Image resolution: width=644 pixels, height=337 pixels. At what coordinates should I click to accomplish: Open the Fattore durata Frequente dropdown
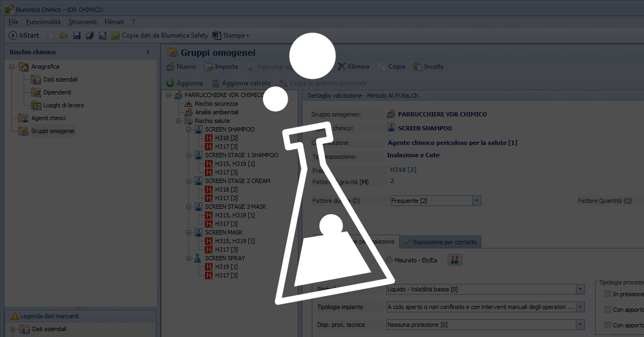(x=477, y=201)
